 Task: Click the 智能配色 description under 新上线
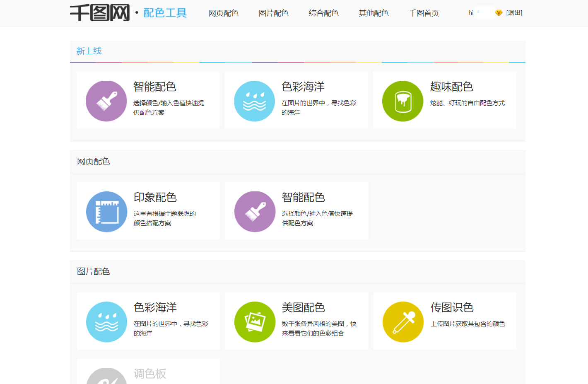[169, 108]
